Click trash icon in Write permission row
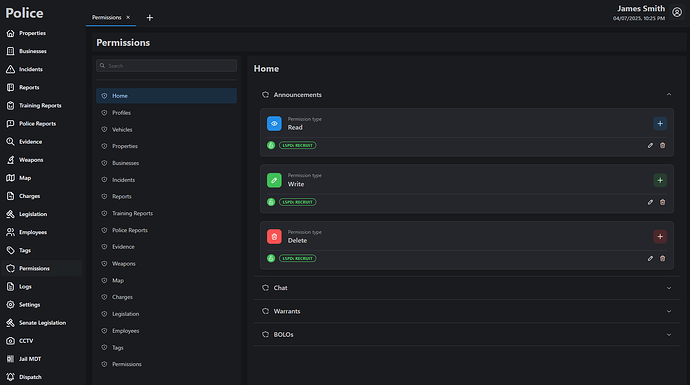 (x=662, y=202)
